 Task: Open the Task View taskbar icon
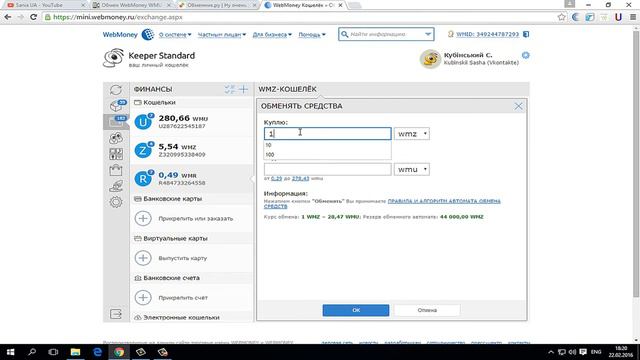53,352
